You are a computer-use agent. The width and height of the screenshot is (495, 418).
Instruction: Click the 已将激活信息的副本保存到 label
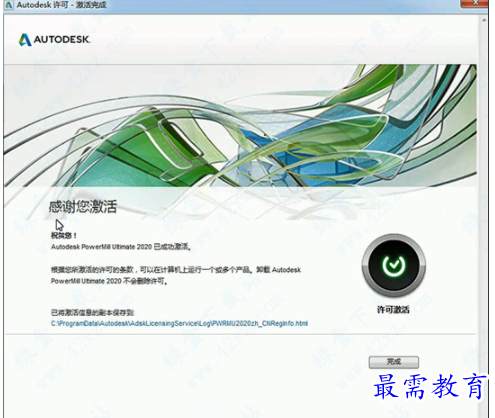(93, 312)
